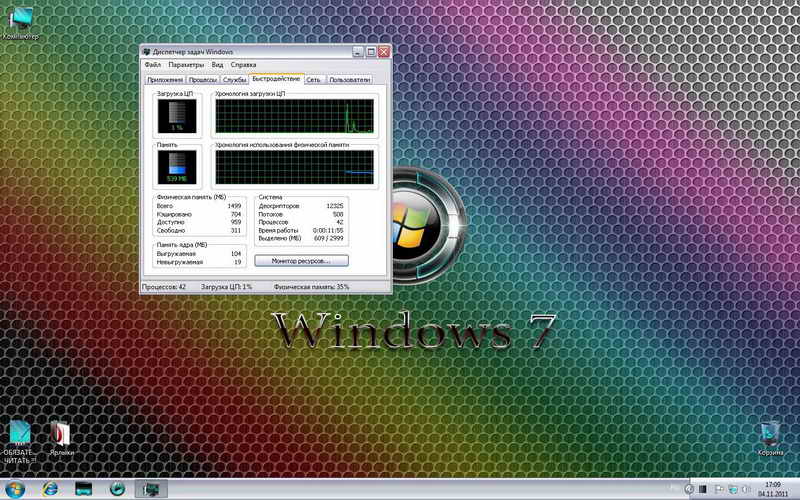Open the Корзина recycle bin icon

click(x=770, y=439)
